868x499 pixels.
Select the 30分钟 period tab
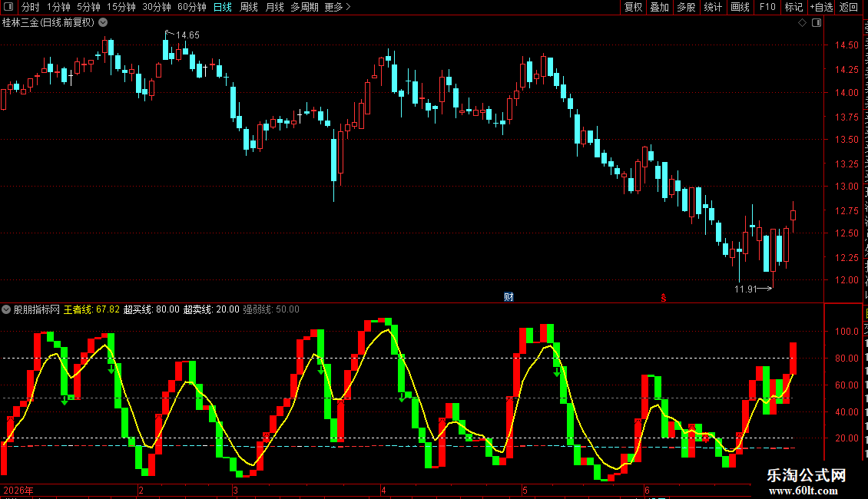[x=157, y=7]
